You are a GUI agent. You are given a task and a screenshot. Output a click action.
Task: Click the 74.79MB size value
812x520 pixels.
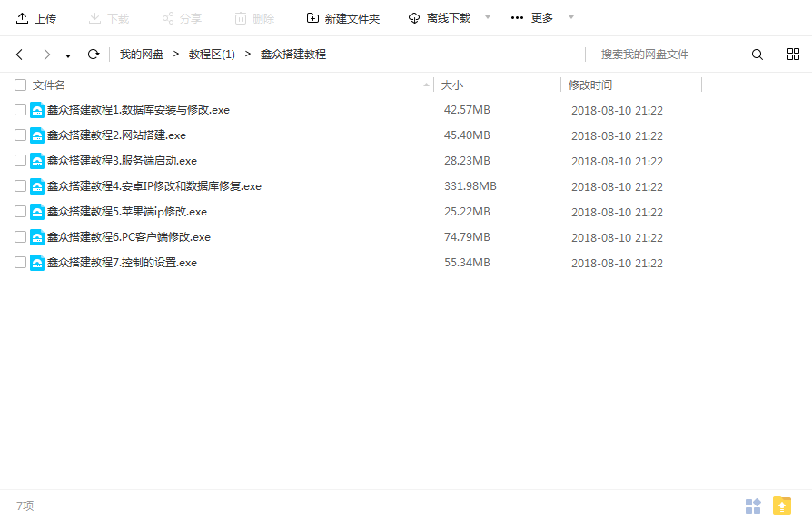point(467,237)
